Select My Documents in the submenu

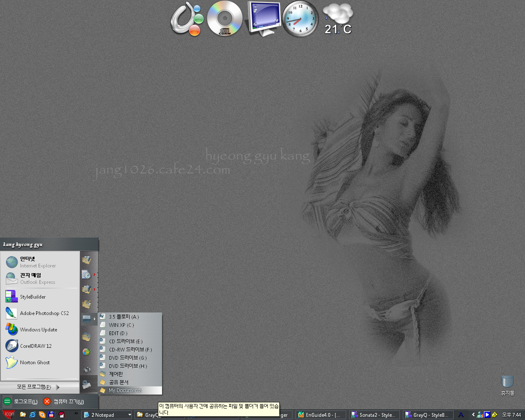[x=130, y=390]
